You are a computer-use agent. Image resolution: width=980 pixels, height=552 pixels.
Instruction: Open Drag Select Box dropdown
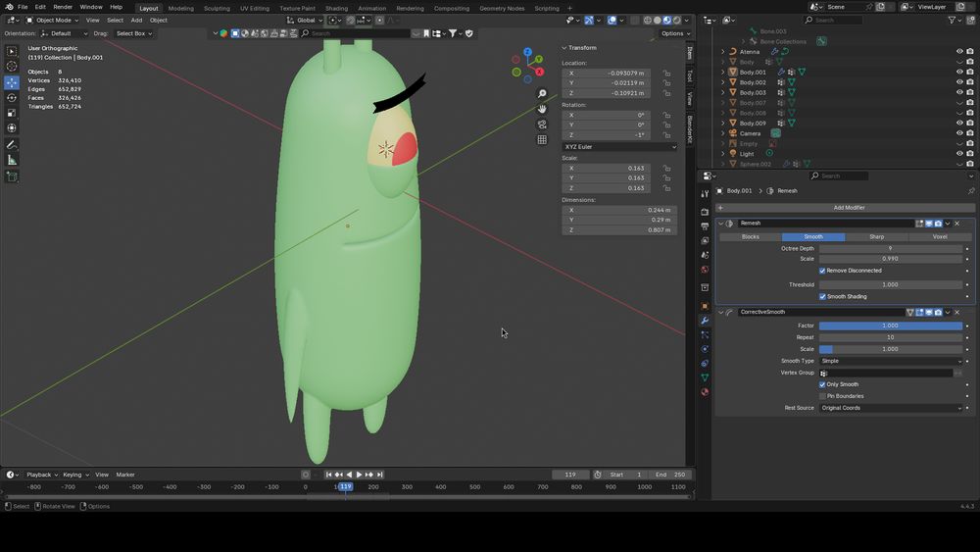(x=133, y=33)
